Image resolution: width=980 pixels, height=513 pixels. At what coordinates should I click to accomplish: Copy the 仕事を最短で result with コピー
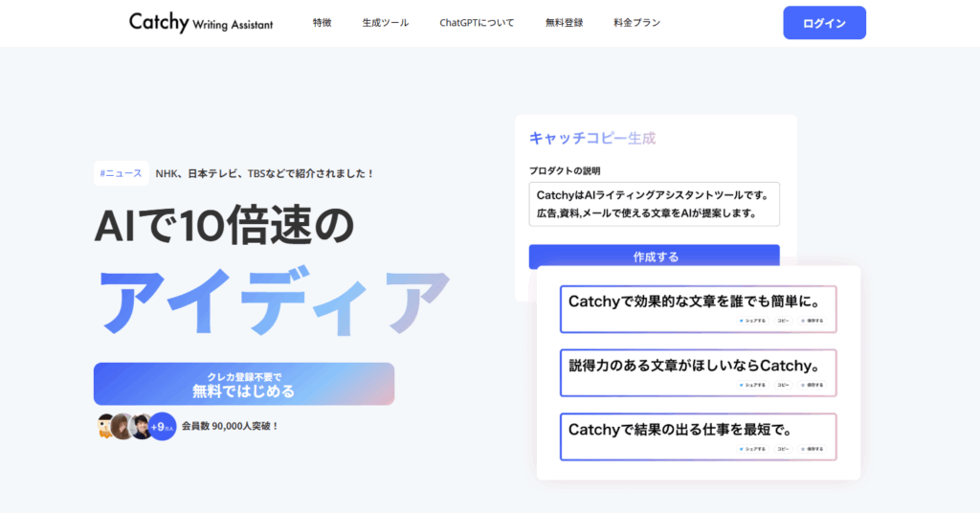[783, 449]
